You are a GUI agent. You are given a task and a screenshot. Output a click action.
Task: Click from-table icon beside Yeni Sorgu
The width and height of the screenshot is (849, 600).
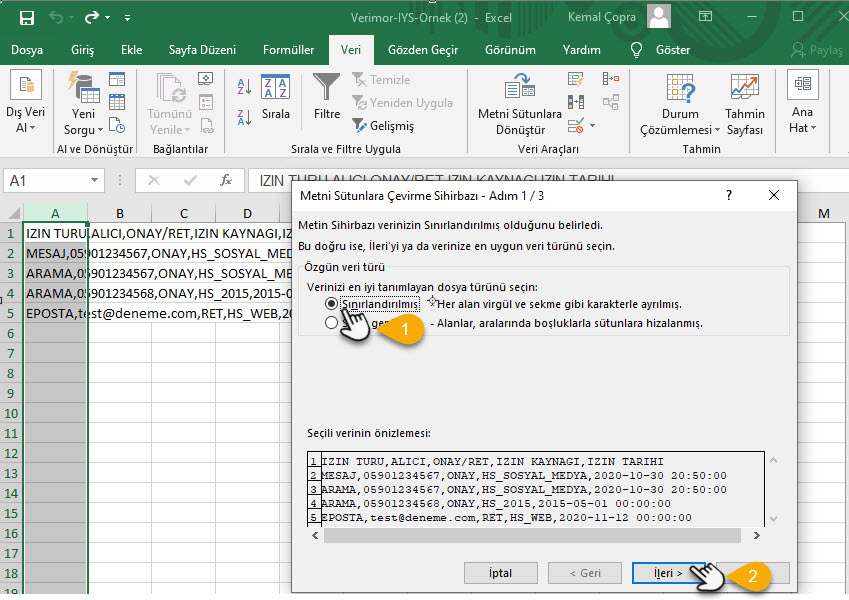point(117,102)
